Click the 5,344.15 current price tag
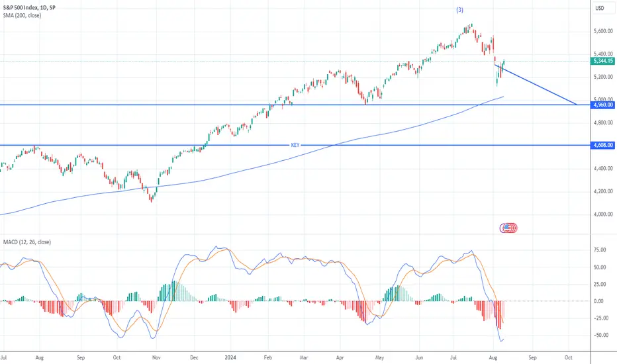Image resolution: width=617 pixels, height=364 pixels. [x=603, y=61]
